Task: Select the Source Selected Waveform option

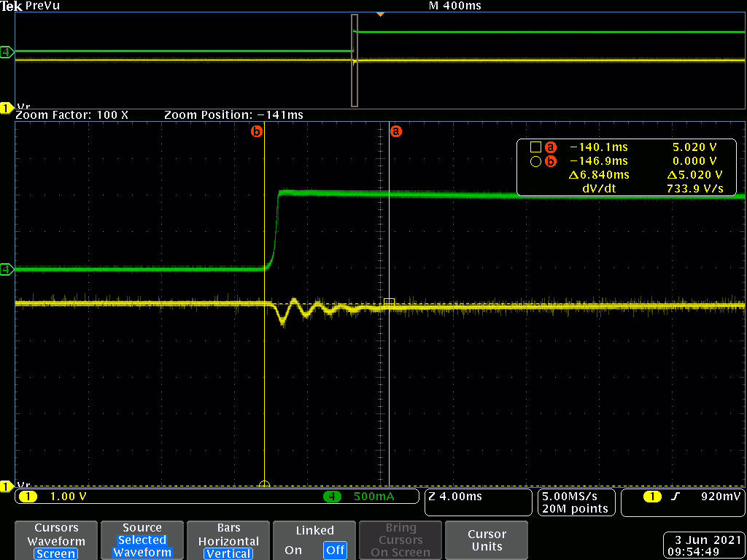Action: pos(142,540)
